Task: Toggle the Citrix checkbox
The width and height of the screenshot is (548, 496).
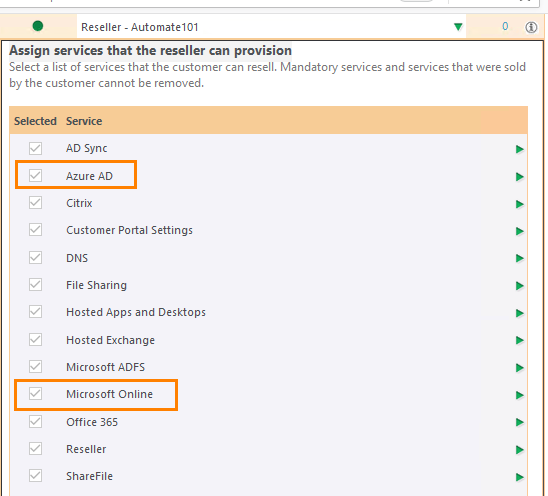Action: tap(35, 203)
